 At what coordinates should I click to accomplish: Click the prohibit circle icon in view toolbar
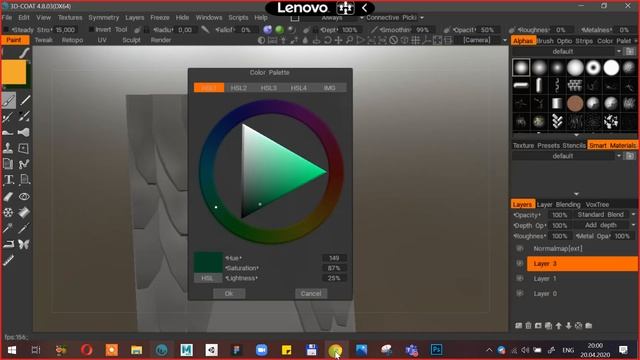click(x=393, y=40)
